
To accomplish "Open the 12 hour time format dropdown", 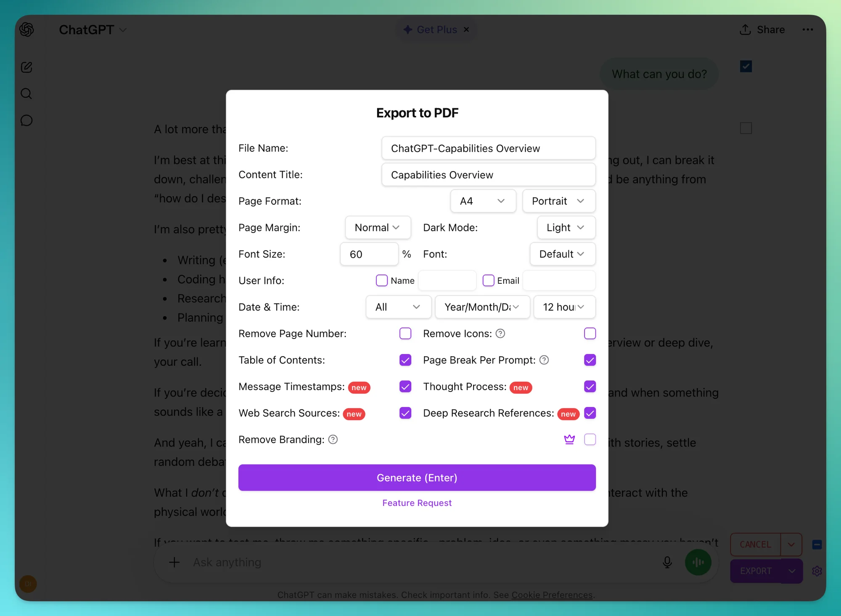I will 564,307.
